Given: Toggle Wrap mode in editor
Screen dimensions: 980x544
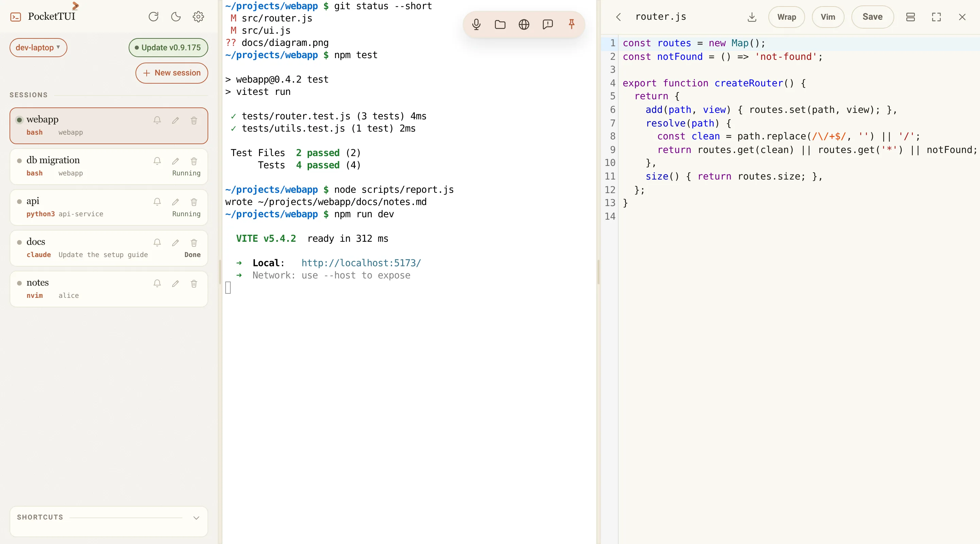Looking at the screenshot, I should 786,17.
